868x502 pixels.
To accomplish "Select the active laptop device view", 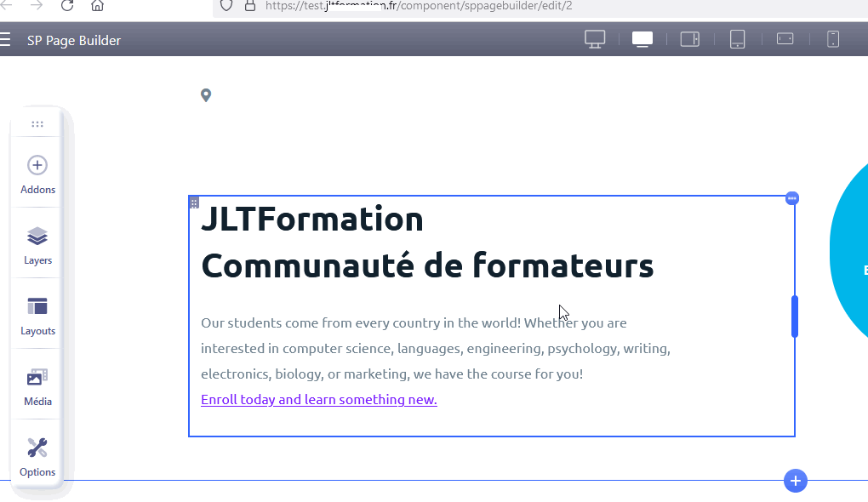I will (642, 39).
